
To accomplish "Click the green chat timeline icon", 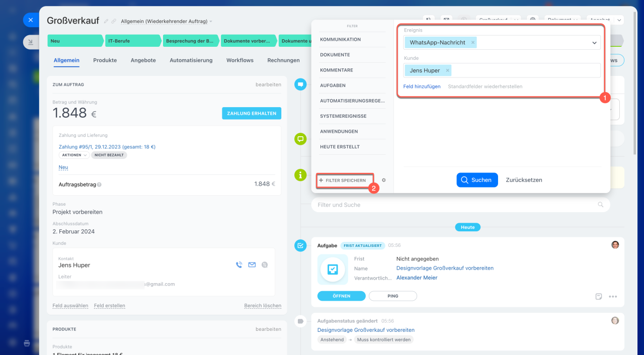I will [x=300, y=139].
